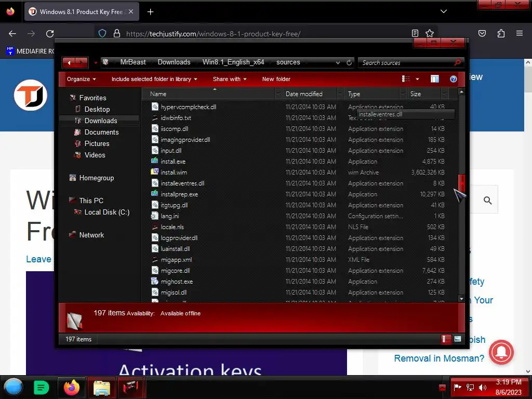Expand the address bar history dropdown
The image size is (532, 399).
tap(338, 63)
